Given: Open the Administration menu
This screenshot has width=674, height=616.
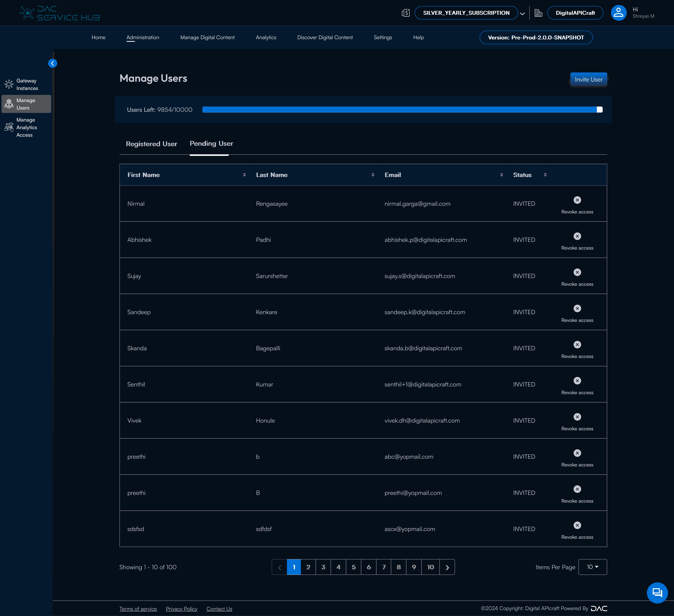Looking at the screenshot, I should point(143,37).
